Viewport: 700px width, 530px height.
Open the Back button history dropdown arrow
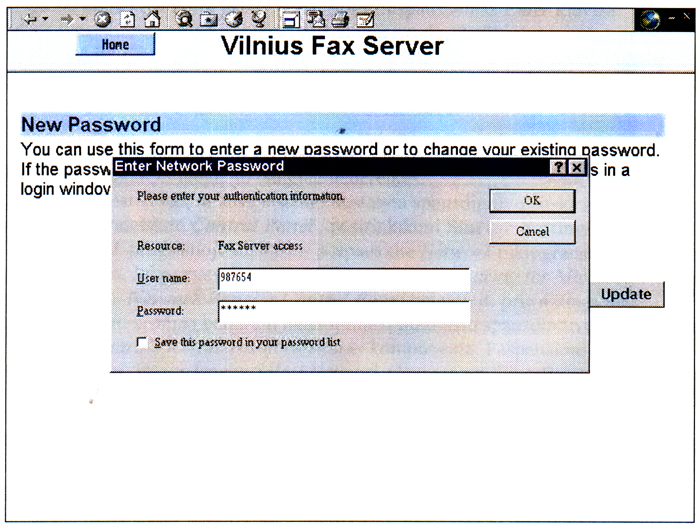[x=45, y=18]
